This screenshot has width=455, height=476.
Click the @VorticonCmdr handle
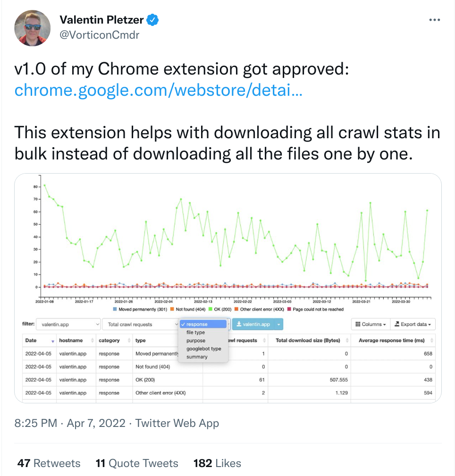pos(99,35)
